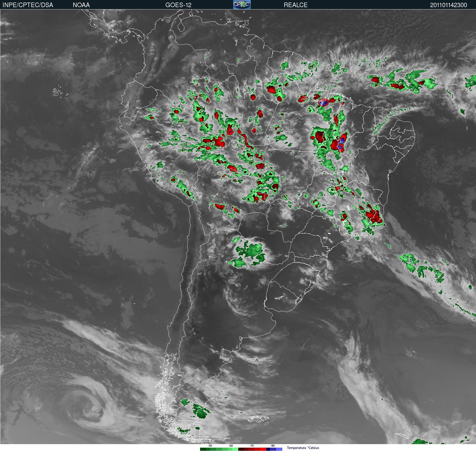Click the -70 mark on temperature scale
Screen dimensions: 476x451
[x=252, y=446]
